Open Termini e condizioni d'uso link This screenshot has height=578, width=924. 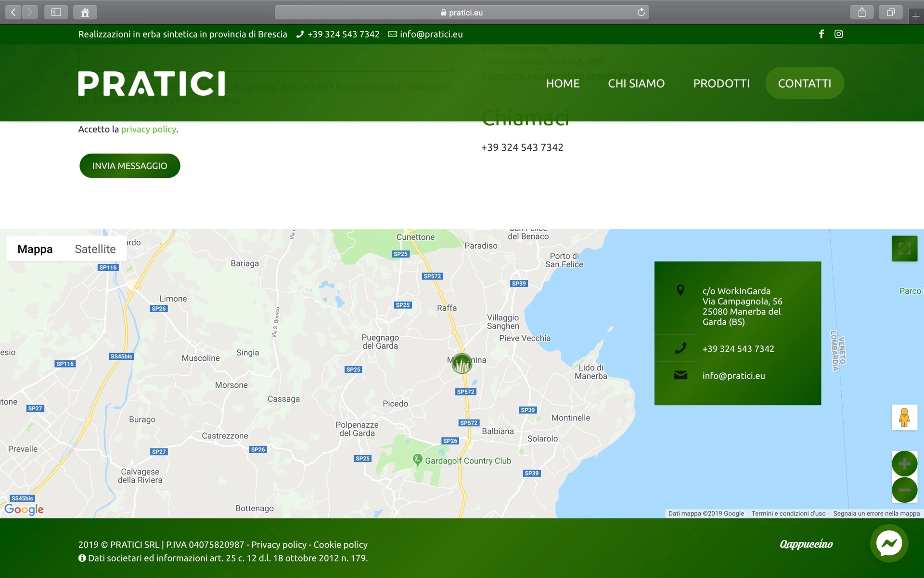click(x=788, y=513)
